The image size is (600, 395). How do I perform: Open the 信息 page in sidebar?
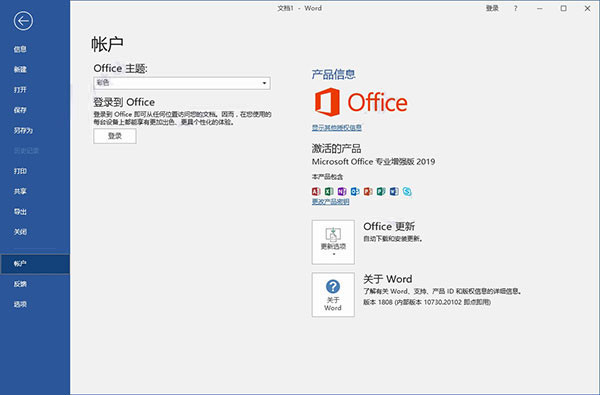pyautogui.click(x=20, y=49)
